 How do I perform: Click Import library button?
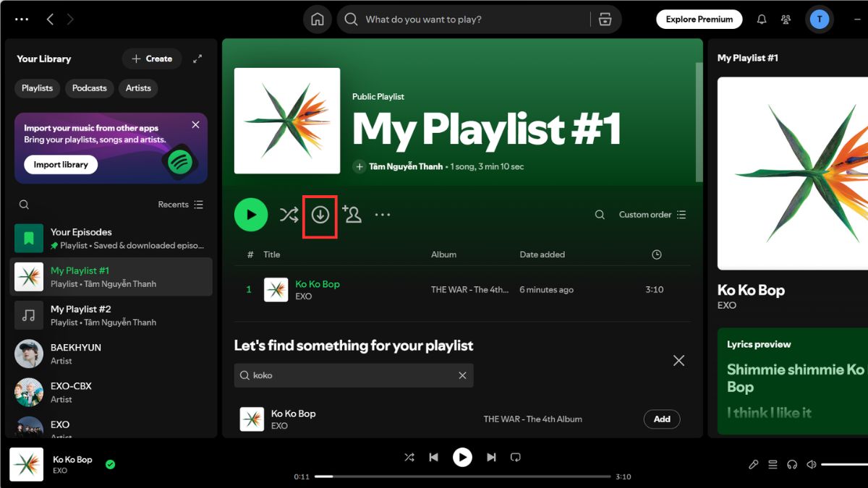coord(61,165)
